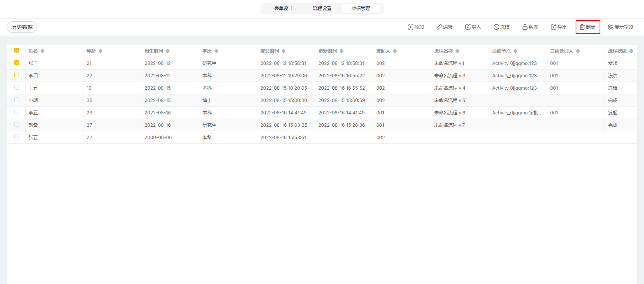
Task: Switch to the 表单设计 tab
Action: click(284, 9)
